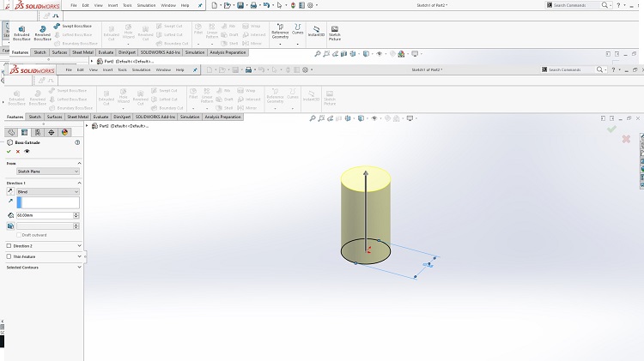
Task: Click the Instant3D tool in back window
Action: (316, 31)
